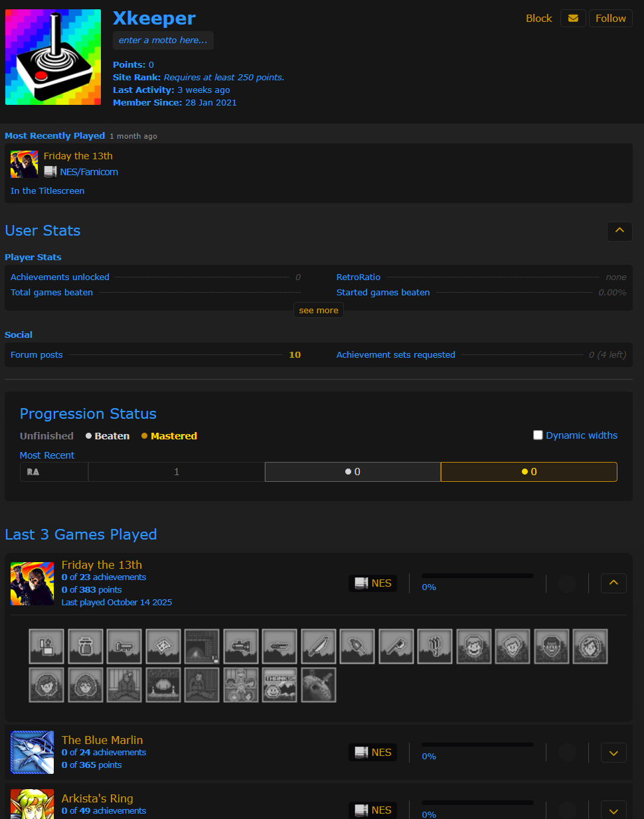
Task: Collapse Friday the 13th achievements list
Action: (x=613, y=583)
